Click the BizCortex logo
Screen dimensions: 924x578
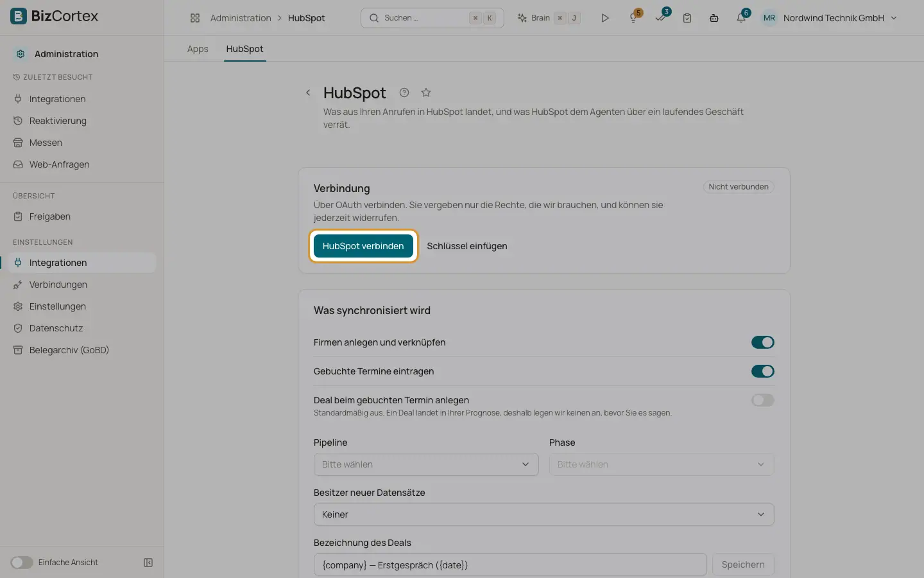click(x=55, y=16)
